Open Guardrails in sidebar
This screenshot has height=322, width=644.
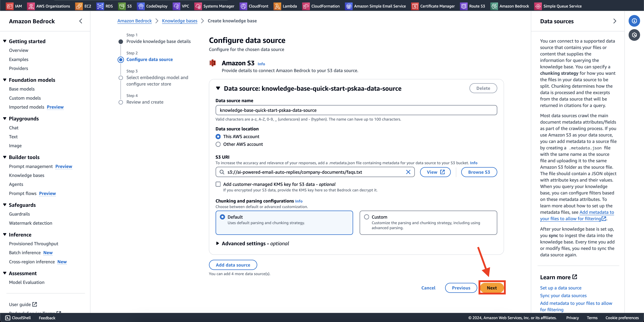click(19, 214)
